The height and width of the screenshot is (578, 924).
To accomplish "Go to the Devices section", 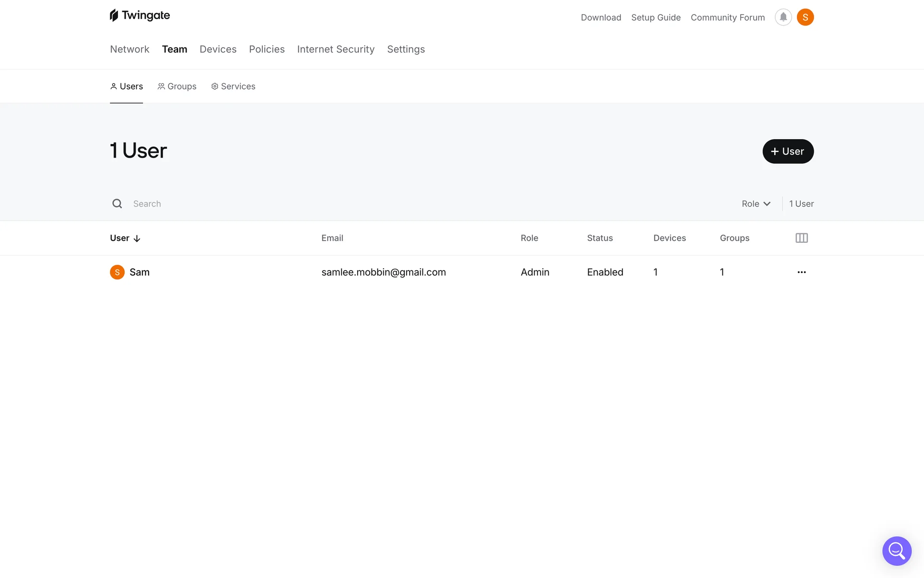I will pyautogui.click(x=218, y=49).
